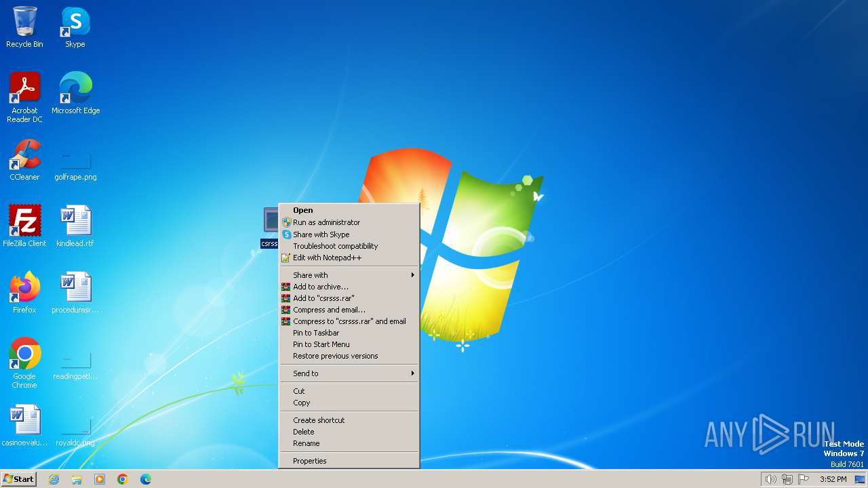This screenshot has height=488, width=868.
Task: Choose Share with Skype
Action: click(x=349, y=235)
